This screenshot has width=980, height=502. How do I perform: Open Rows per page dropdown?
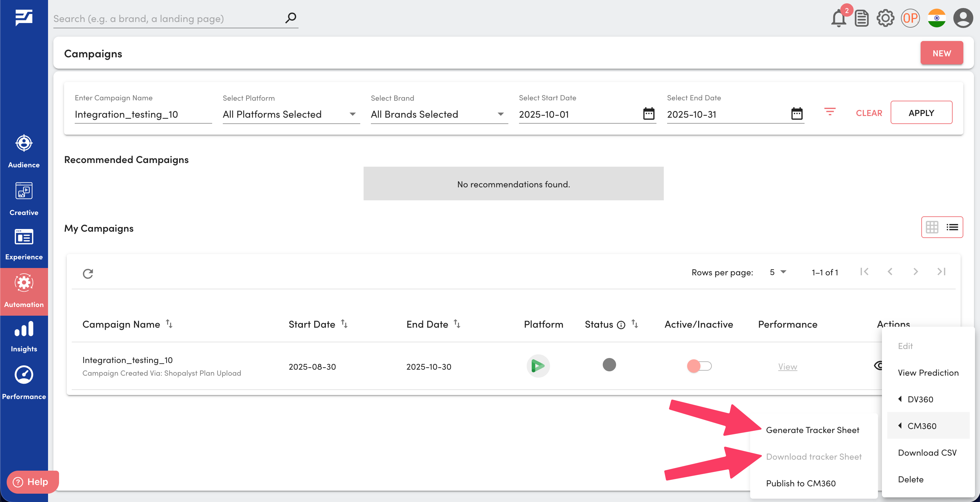tap(778, 272)
